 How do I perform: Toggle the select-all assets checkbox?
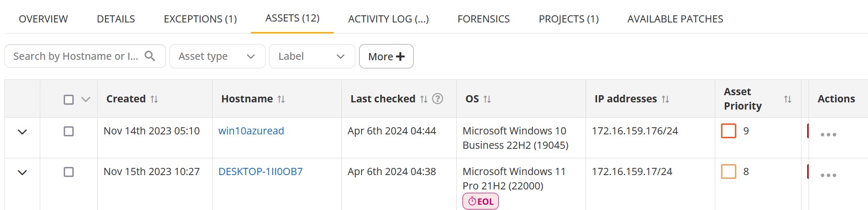pyautogui.click(x=69, y=99)
